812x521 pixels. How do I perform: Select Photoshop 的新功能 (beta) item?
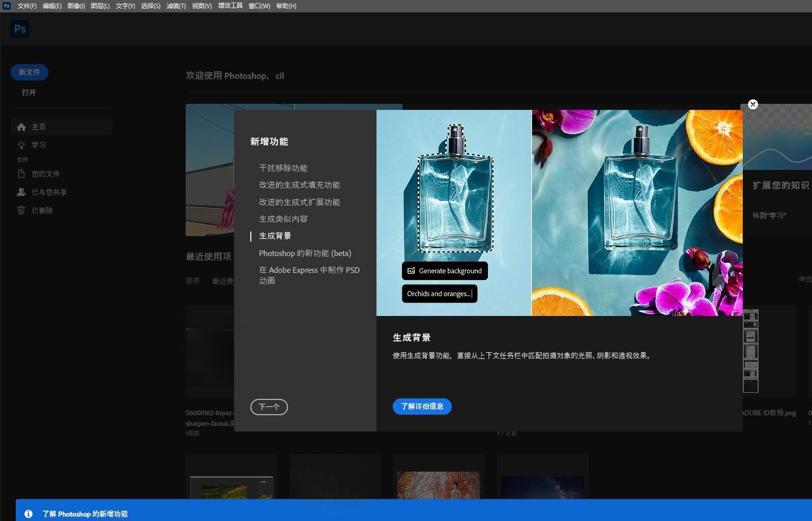(305, 253)
